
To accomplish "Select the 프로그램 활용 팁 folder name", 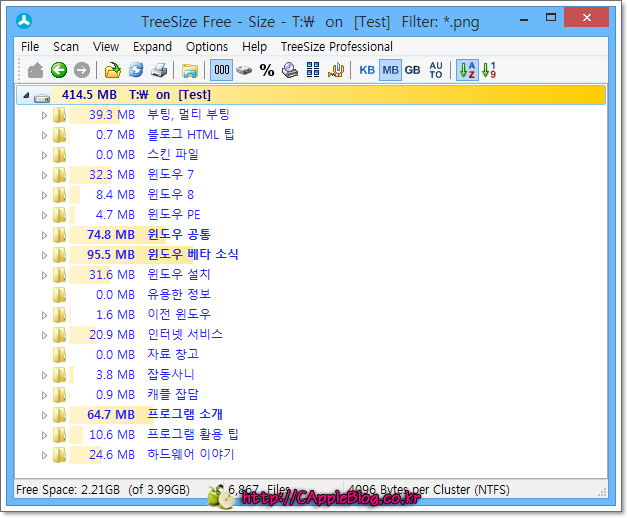I will tap(193, 435).
